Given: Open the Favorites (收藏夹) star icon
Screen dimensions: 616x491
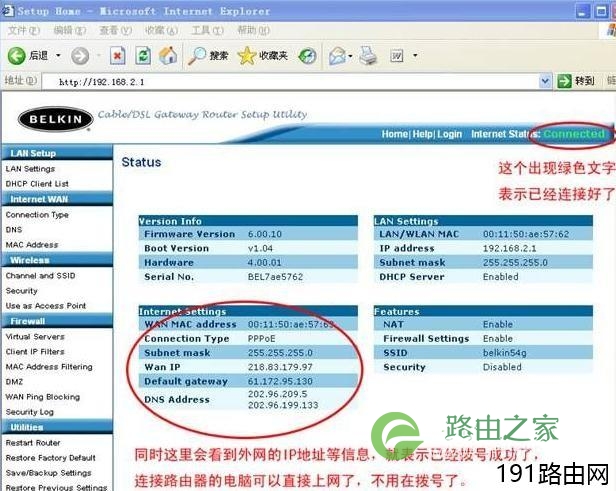Looking at the screenshot, I should (x=247, y=56).
